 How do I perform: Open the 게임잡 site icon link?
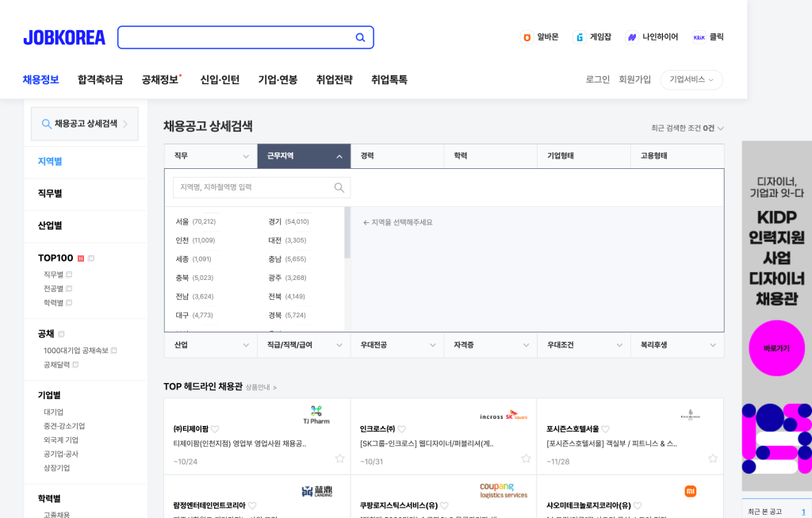pos(580,37)
